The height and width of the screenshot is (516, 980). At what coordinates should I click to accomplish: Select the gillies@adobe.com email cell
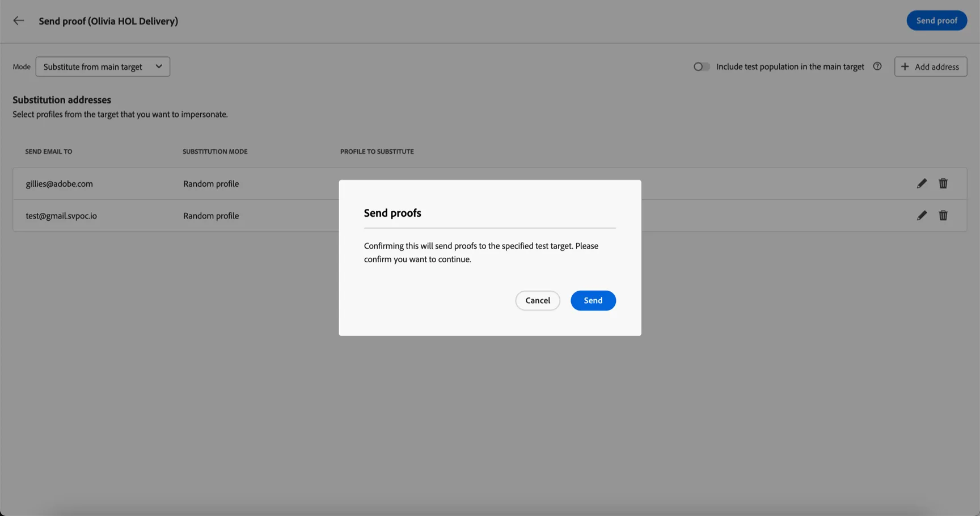(59, 183)
